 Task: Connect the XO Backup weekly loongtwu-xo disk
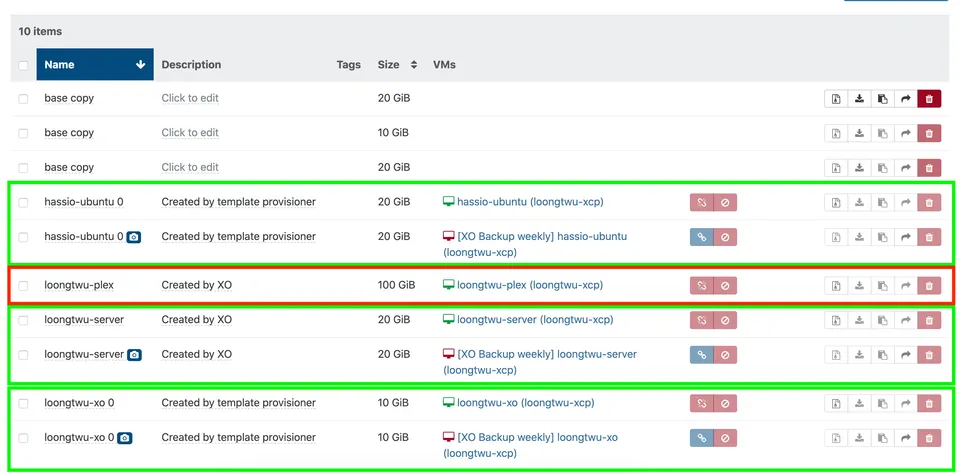702,438
